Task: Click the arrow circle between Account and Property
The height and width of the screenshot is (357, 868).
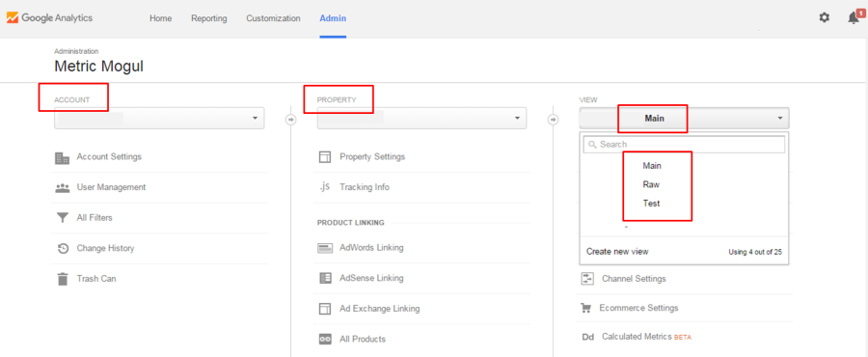Action: pos(290,119)
